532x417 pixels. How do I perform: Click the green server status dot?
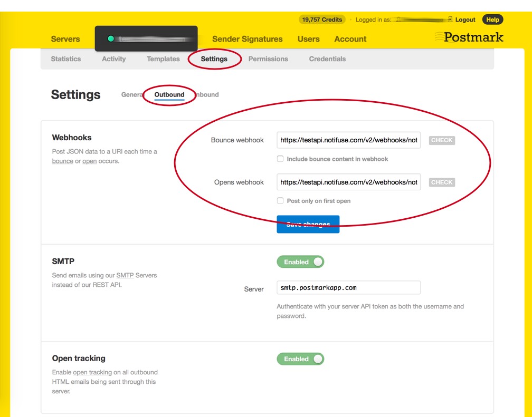pos(111,38)
